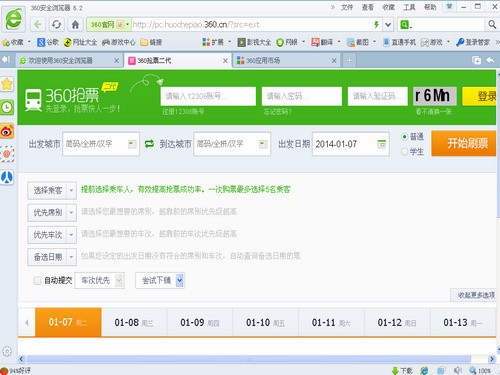The width and height of the screenshot is (500, 375).
Task: Open 游戏中心 bookmark
Action: tap(119, 42)
